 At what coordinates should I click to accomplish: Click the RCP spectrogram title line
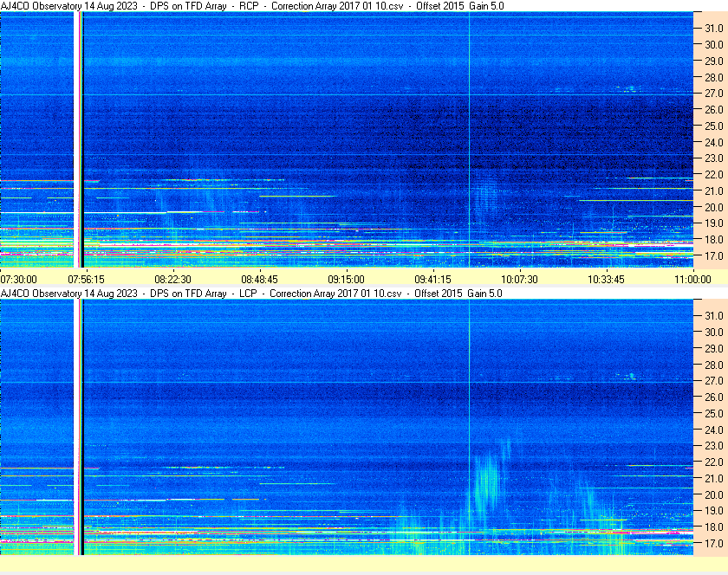[x=252, y=6]
